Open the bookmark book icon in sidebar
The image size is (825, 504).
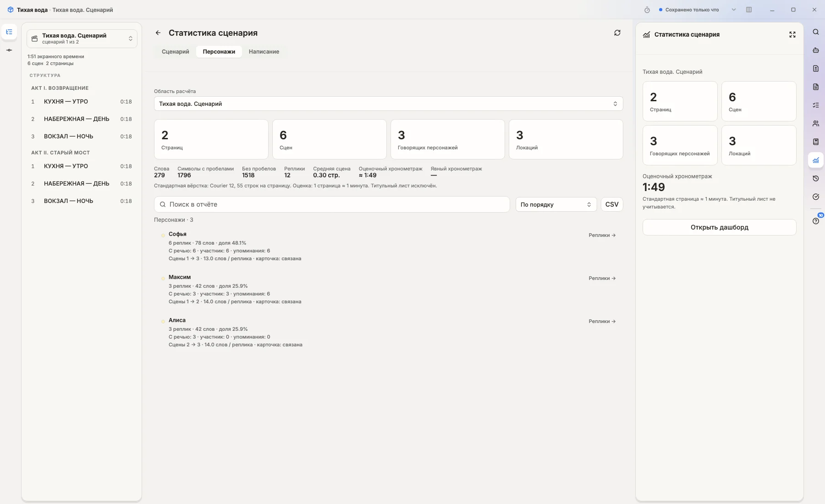[x=816, y=142]
